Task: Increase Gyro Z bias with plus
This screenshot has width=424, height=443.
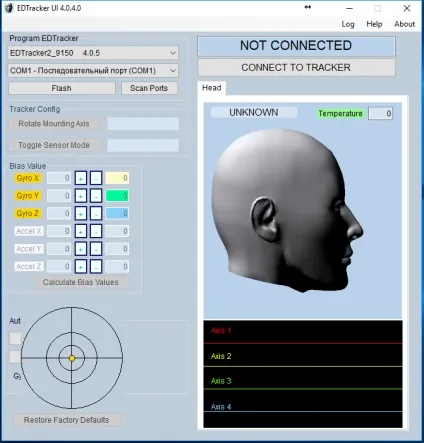Action: pyautogui.click(x=81, y=214)
